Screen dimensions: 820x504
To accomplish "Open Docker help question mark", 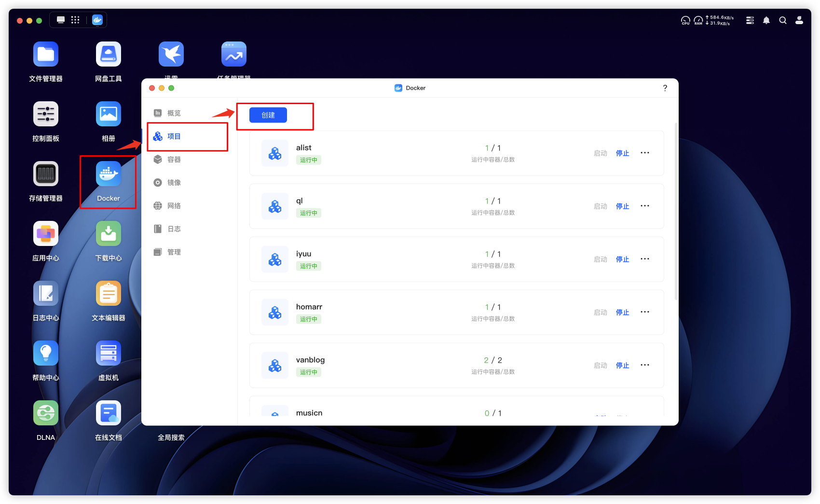I will [x=665, y=88].
